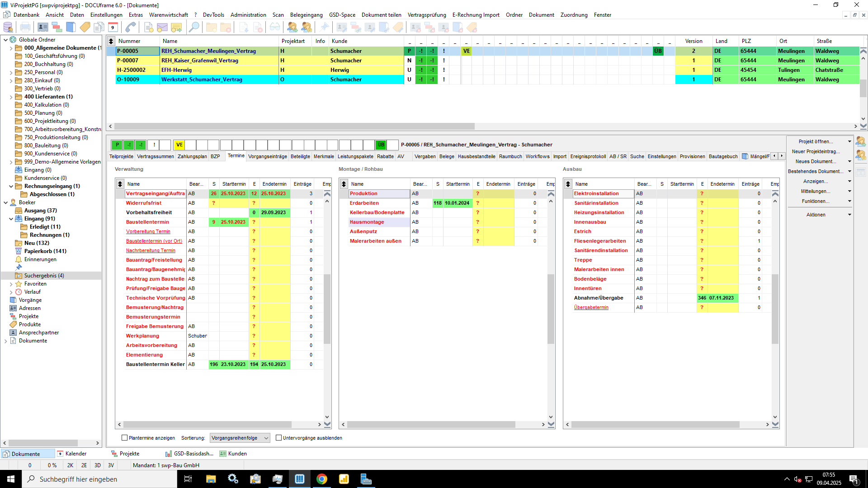
Task: Open Chrome from the Windows taskbar
Action: (322, 479)
